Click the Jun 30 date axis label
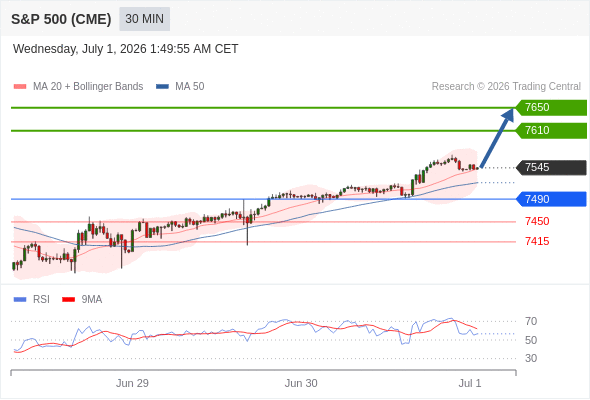This screenshot has width=590, height=400. pyautogui.click(x=301, y=383)
